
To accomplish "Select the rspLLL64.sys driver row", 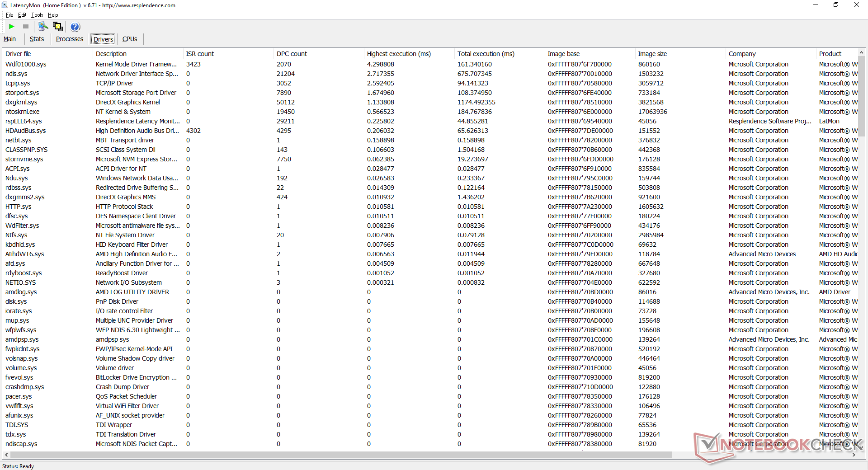I will [430, 121].
